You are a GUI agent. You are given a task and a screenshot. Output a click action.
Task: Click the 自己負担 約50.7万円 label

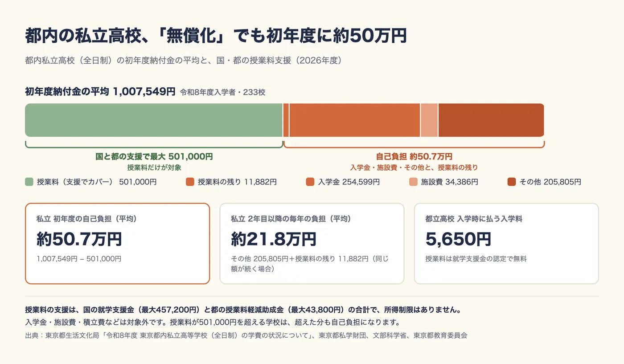tap(414, 156)
